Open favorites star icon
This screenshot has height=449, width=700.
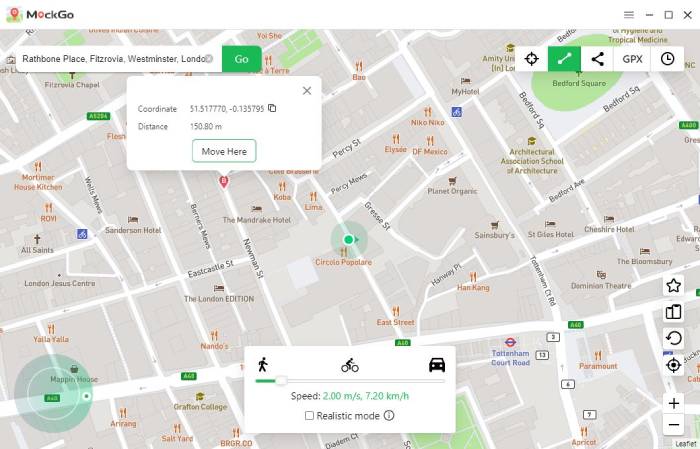(x=673, y=286)
